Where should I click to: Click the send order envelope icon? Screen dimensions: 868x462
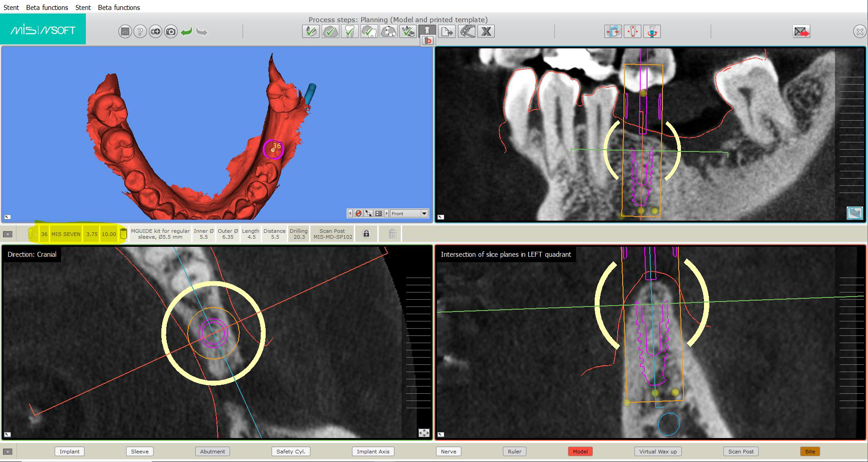click(x=802, y=31)
